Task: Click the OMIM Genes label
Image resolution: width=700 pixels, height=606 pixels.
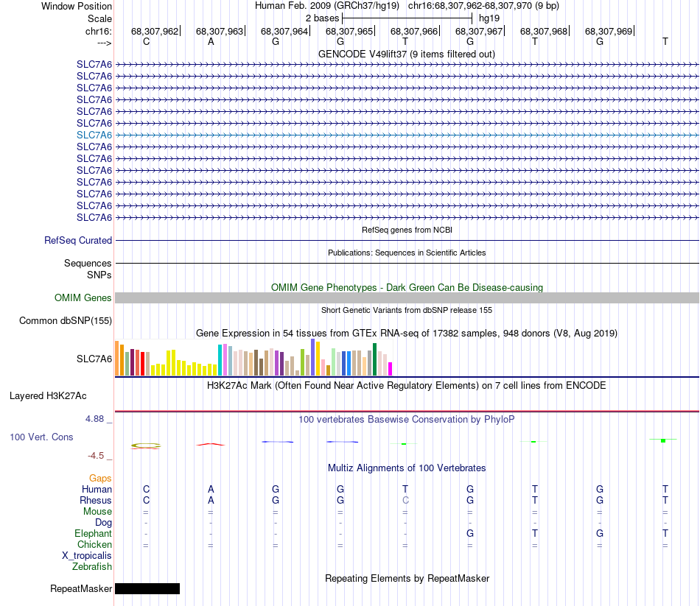Action: coord(83,297)
